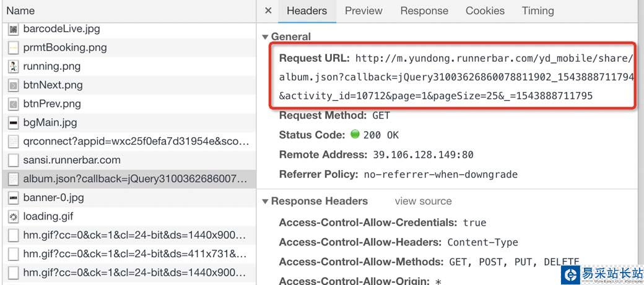Close the request details panel
Screen dimensions: 644x285
[268, 11]
